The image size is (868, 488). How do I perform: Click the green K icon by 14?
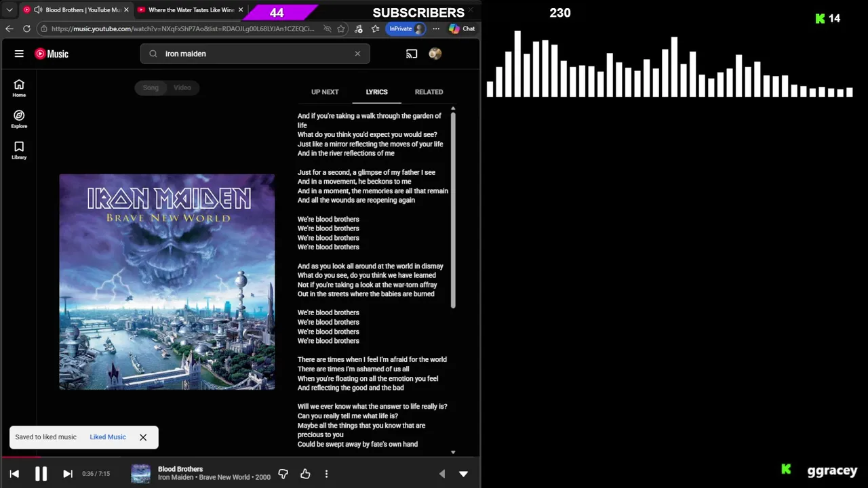pos(820,19)
